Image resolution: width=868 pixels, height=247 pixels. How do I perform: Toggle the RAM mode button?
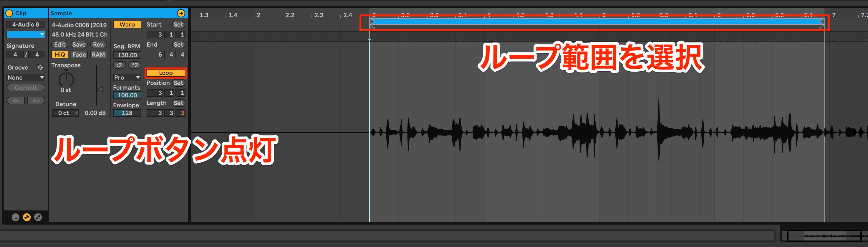[98, 55]
